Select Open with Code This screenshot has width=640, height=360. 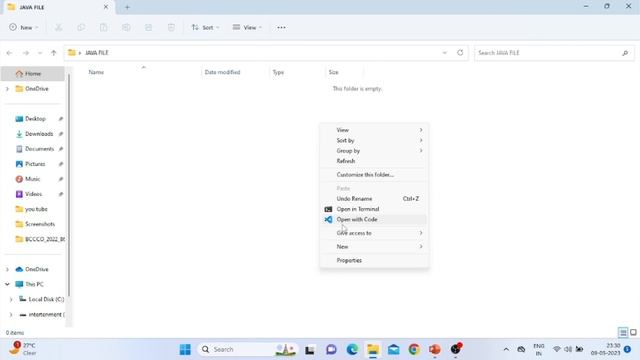coord(374,219)
